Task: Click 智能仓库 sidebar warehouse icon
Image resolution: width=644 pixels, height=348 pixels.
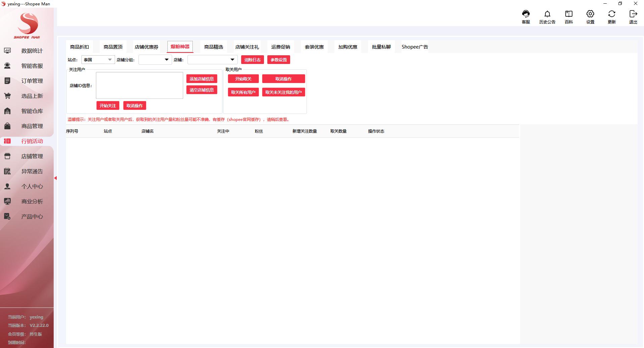Action: coord(7,111)
